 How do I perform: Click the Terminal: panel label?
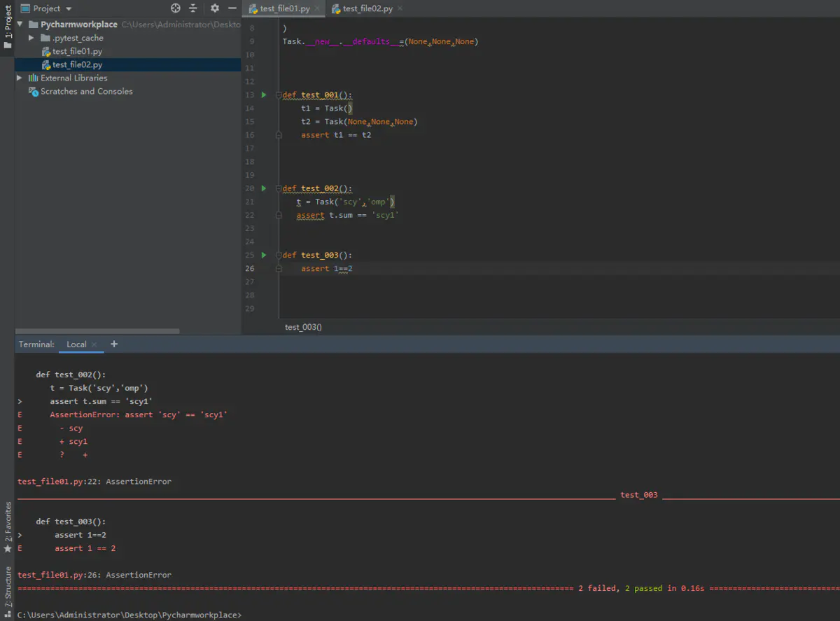pyautogui.click(x=36, y=344)
